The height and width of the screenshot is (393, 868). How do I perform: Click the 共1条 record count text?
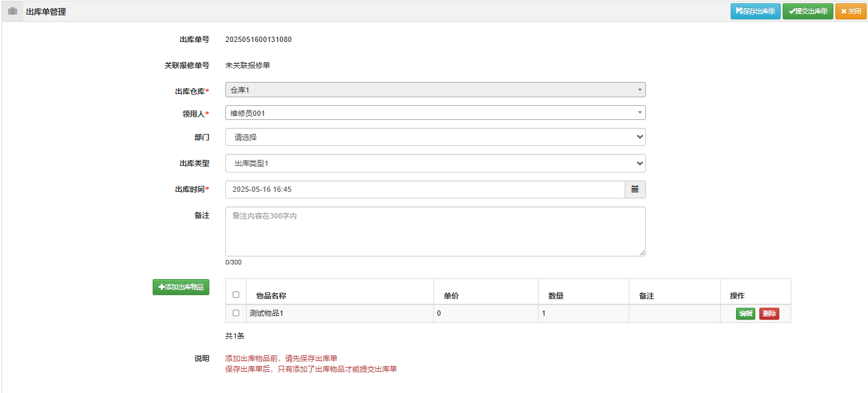pyautogui.click(x=235, y=336)
